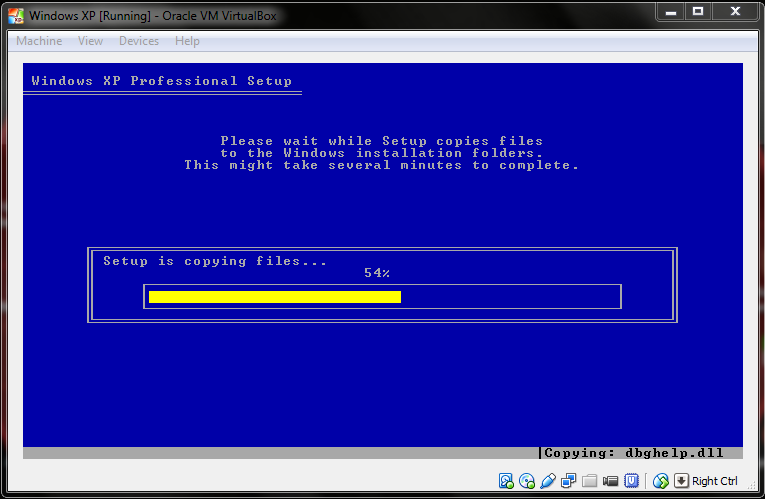Open the Machine menu
This screenshot has width=765, height=499.
pyautogui.click(x=39, y=41)
